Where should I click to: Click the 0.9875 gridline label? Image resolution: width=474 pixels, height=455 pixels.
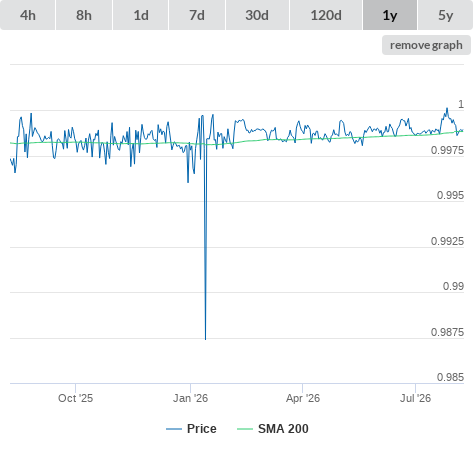click(x=447, y=332)
